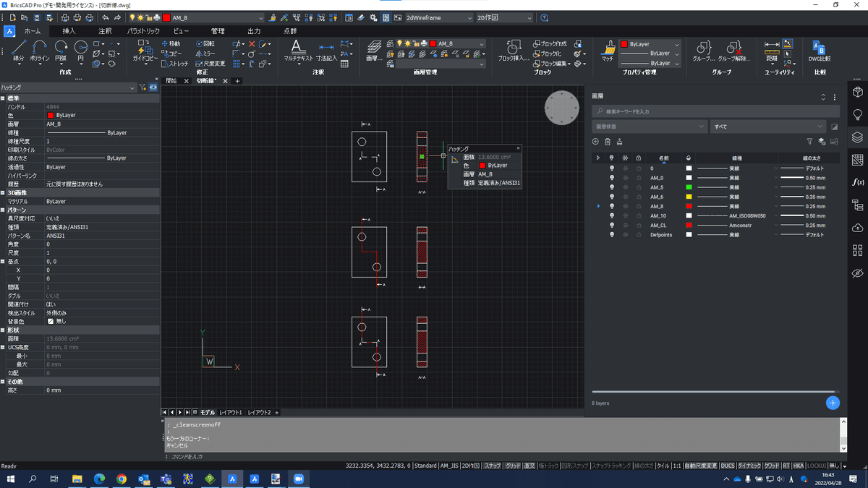Toggle visibility bulb of layer AM_5
Viewport: 868px width, 488px height.
(x=611, y=187)
